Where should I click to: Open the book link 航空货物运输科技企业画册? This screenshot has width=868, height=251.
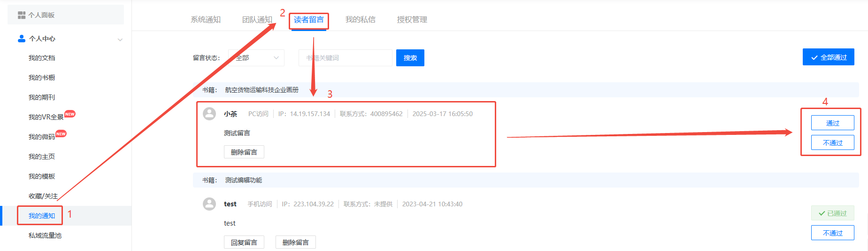pyautogui.click(x=261, y=90)
